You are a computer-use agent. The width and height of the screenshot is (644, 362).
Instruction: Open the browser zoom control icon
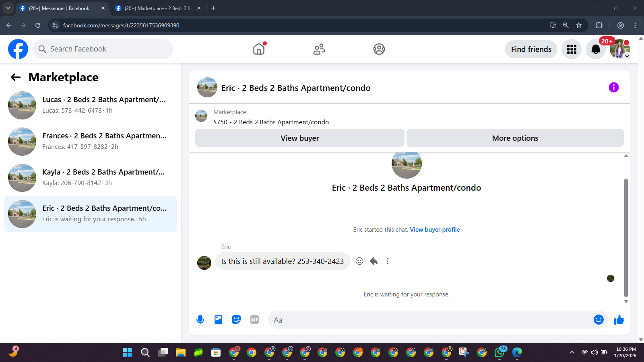566,25
